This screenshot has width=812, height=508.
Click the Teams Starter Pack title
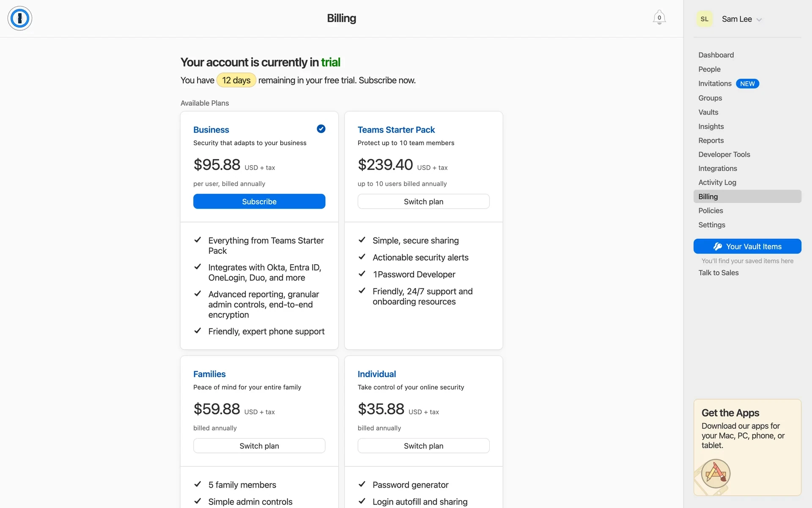396,130
